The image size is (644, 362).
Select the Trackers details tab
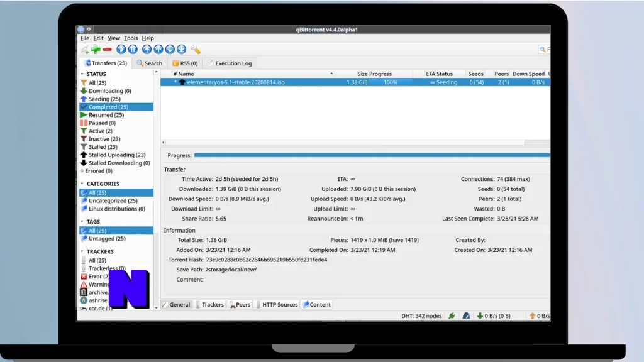209,305
